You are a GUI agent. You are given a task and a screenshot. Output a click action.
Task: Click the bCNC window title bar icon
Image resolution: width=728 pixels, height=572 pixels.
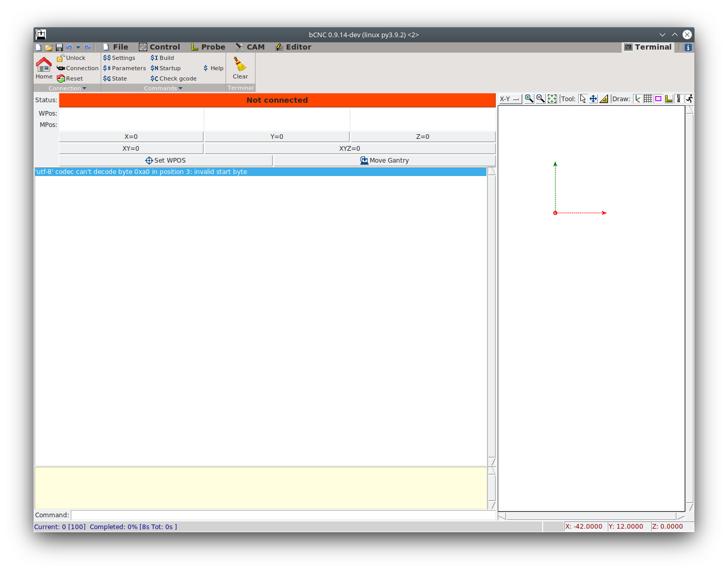coord(41,35)
